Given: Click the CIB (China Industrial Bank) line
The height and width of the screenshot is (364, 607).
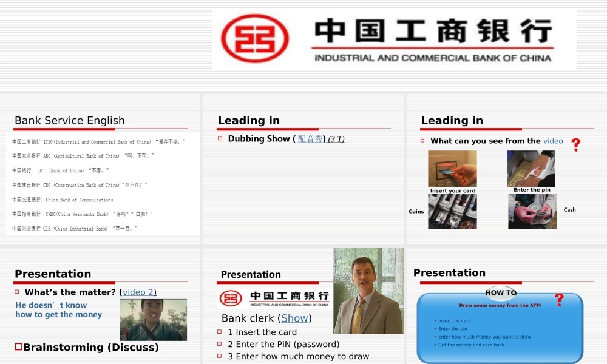Looking at the screenshot, I should 75,229.
